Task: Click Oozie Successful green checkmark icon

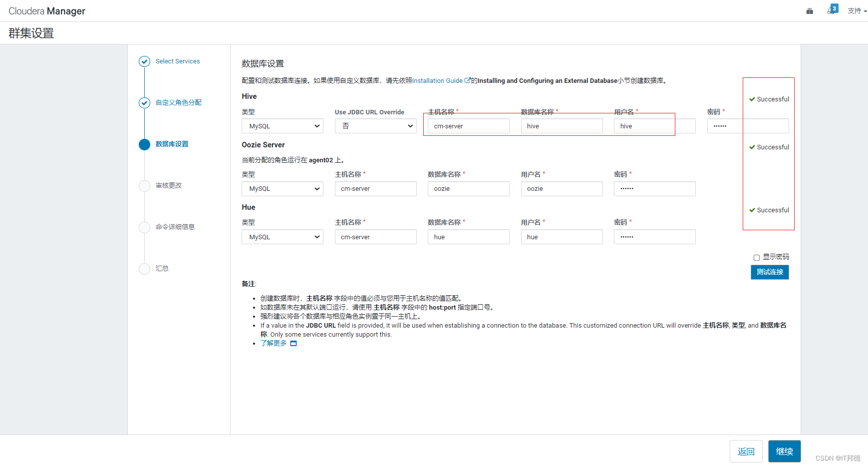Action: 752,147
